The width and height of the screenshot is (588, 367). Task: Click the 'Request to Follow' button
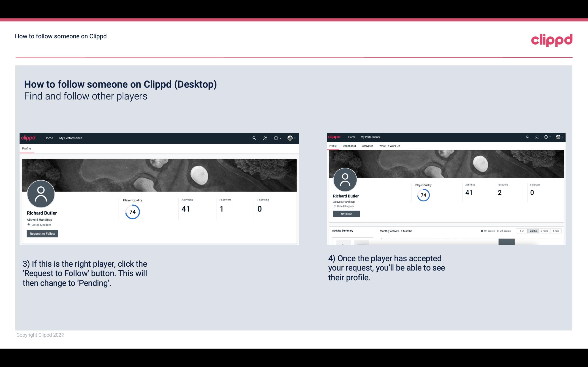[42, 233]
